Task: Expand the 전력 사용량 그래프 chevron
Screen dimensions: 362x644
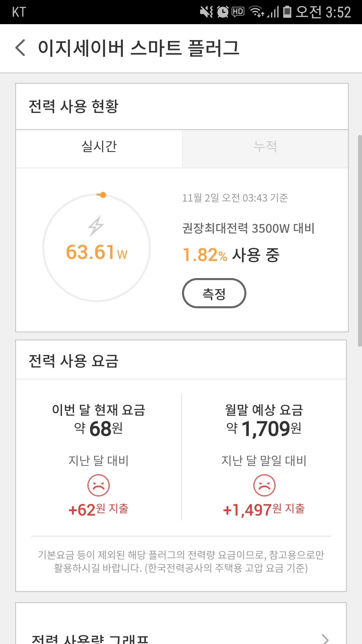Action: pos(325,639)
